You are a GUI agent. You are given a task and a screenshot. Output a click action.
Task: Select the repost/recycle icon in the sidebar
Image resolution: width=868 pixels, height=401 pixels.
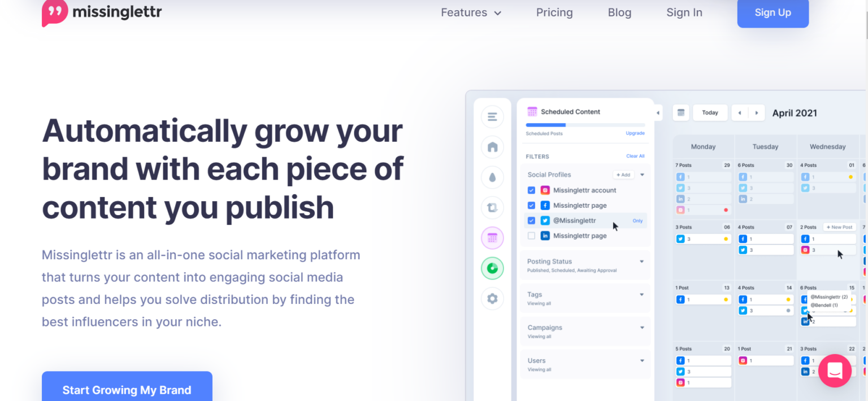(492, 207)
